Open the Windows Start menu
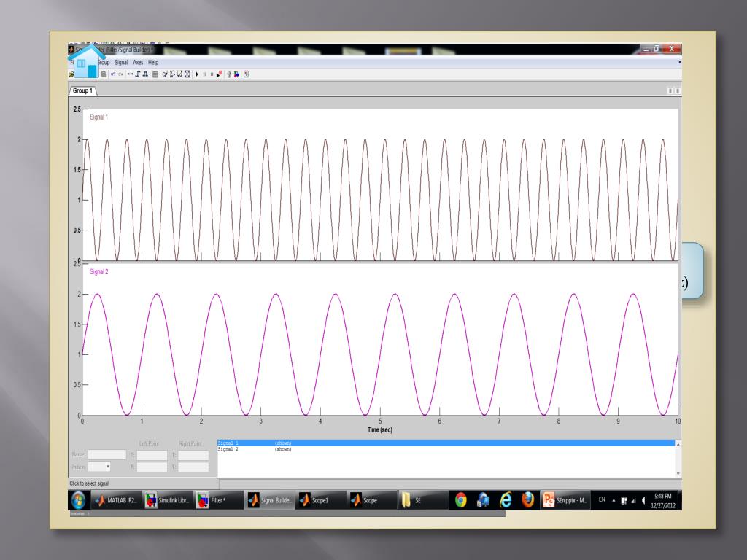This screenshot has width=747, height=560. point(79,500)
